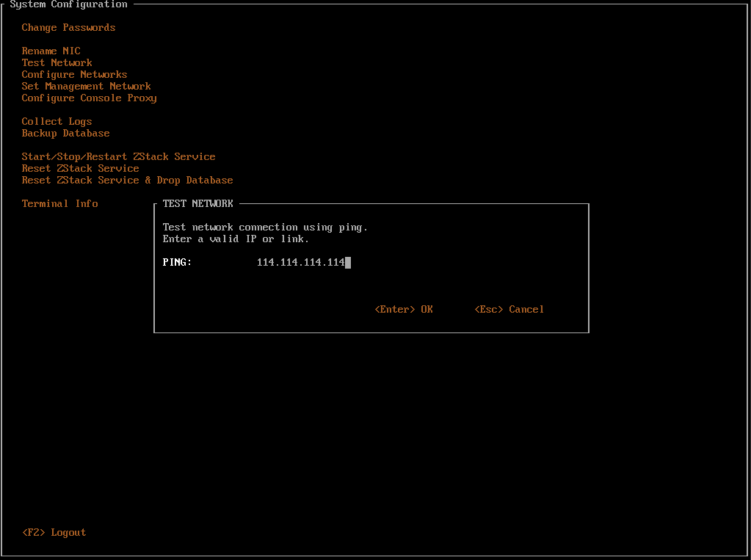Image resolution: width=751 pixels, height=560 pixels.
Task: Click the "Enter a valid IP or link" text
Action: (x=236, y=239)
